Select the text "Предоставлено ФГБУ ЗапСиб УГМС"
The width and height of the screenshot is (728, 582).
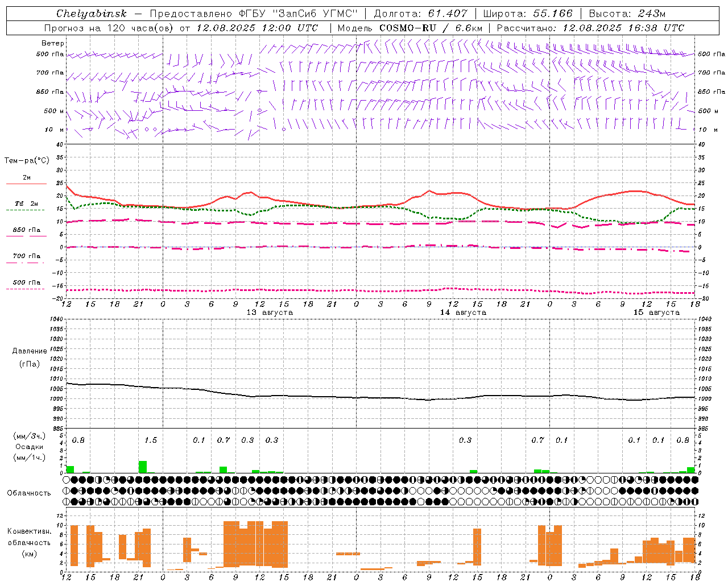(253, 14)
